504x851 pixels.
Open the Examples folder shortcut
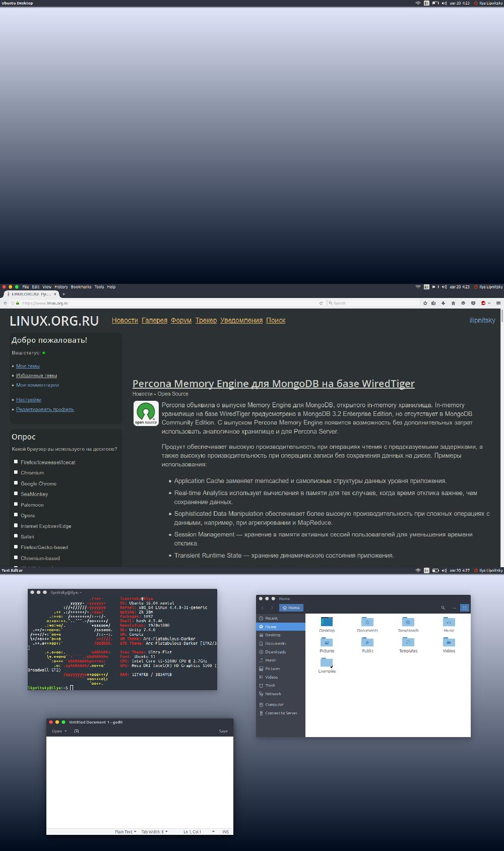point(327,662)
